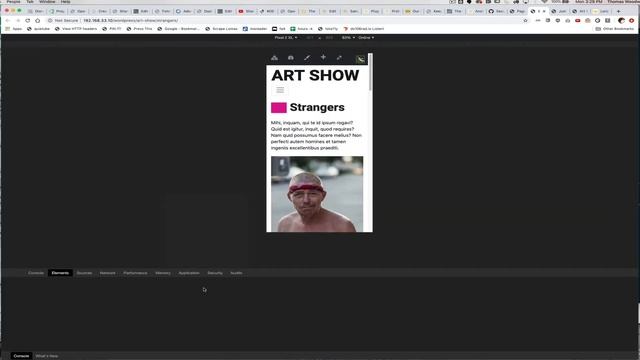
Task: Select the Elements DevTools tab
Action: pyautogui.click(x=60, y=273)
